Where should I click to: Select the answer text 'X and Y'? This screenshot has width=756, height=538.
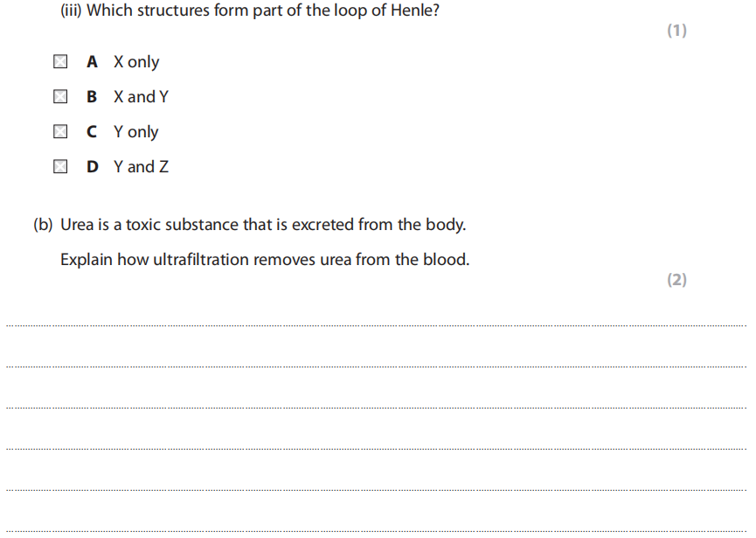pos(141,96)
